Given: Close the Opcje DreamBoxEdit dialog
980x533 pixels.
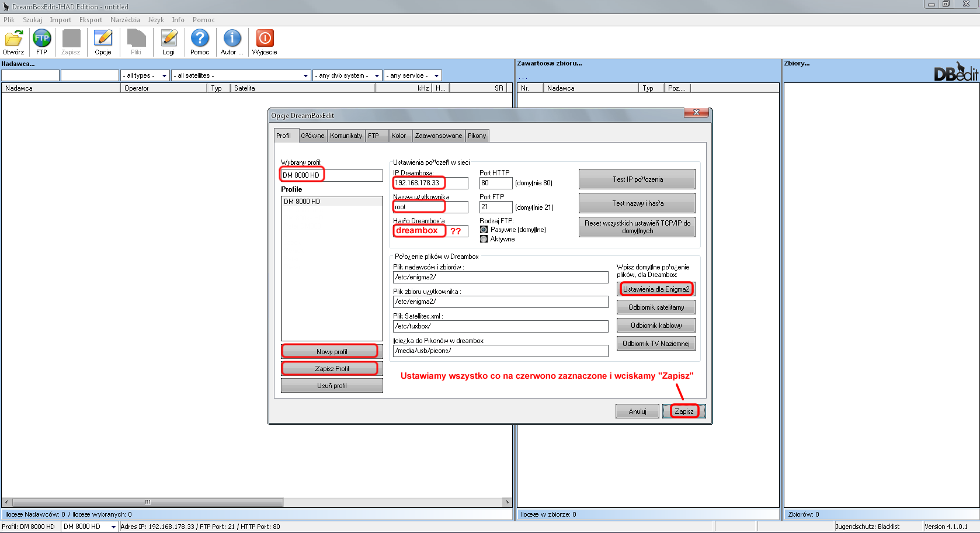Looking at the screenshot, I should [x=696, y=112].
